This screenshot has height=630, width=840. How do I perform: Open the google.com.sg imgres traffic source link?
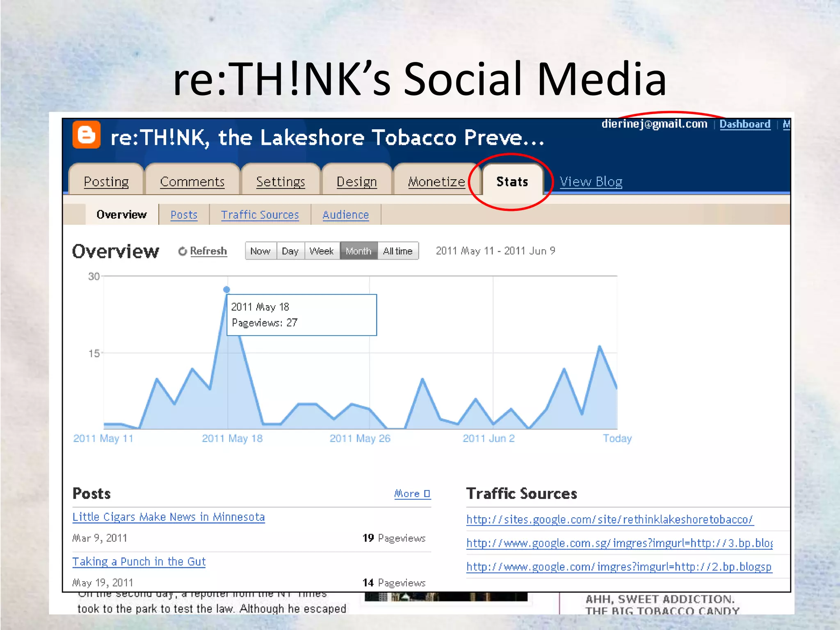tap(620, 543)
